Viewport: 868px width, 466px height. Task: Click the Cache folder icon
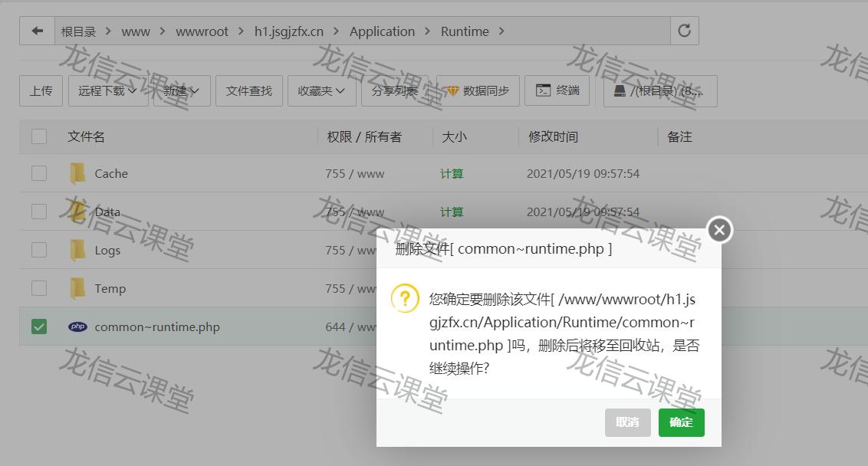tap(77, 173)
